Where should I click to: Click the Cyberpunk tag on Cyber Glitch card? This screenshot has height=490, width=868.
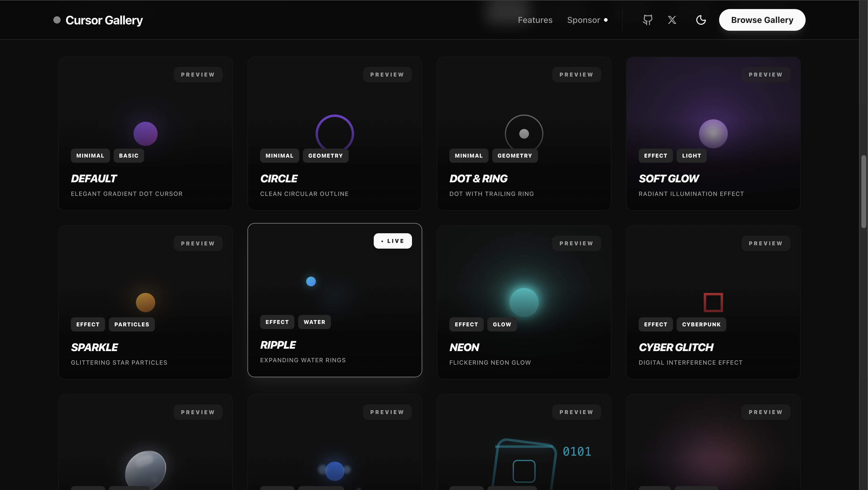[701, 325]
